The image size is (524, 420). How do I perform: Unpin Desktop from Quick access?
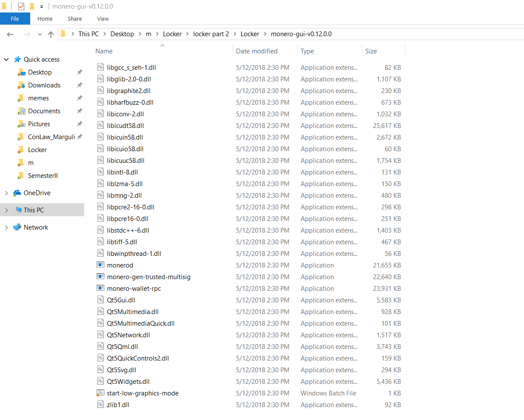(x=79, y=72)
